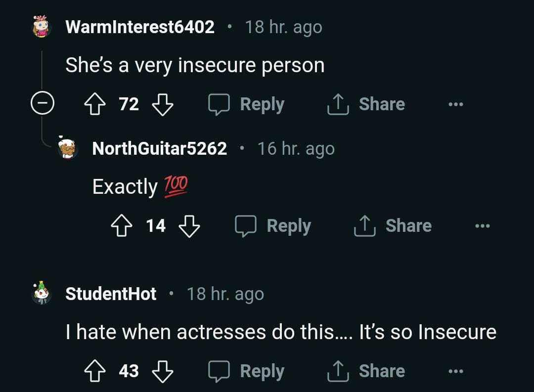
Task: Open WarmInterest6402's avatar profile
Action: (42, 26)
